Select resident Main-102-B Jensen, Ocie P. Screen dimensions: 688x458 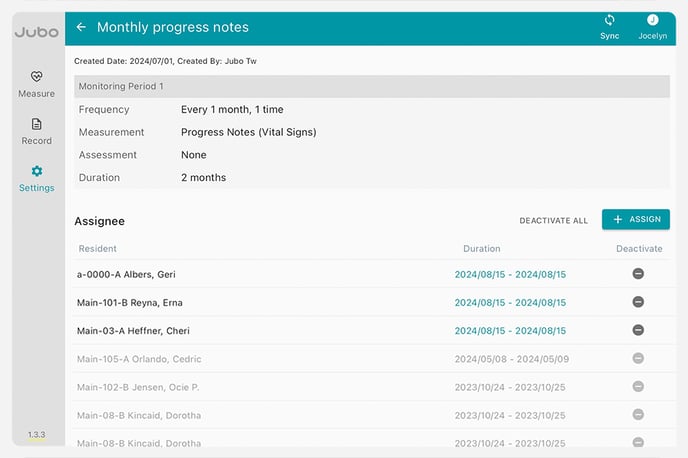tap(138, 387)
